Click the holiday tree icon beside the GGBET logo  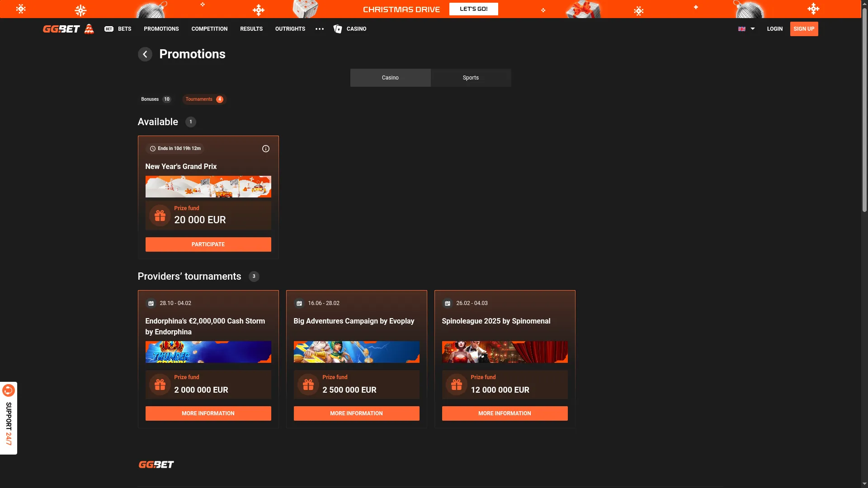(90, 28)
